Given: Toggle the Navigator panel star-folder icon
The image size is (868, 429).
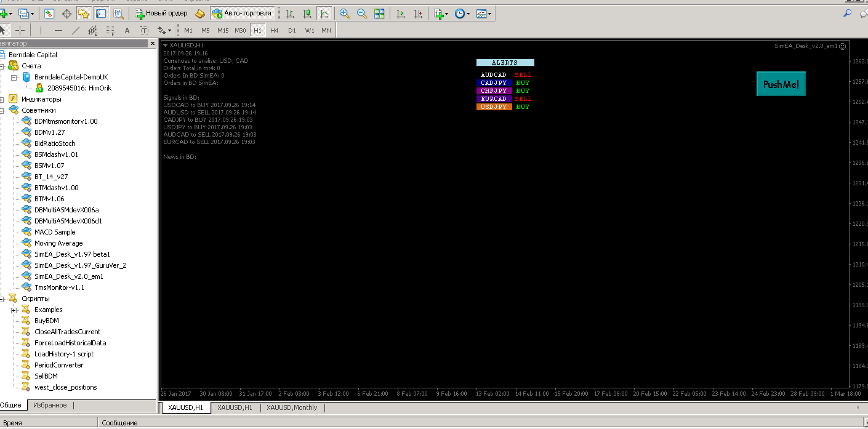Looking at the screenshot, I should pyautogui.click(x=84, y=13).
